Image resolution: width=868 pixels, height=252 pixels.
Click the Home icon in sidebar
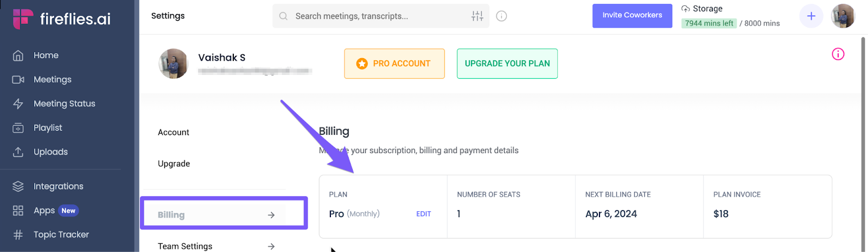[x=18, y=55]
